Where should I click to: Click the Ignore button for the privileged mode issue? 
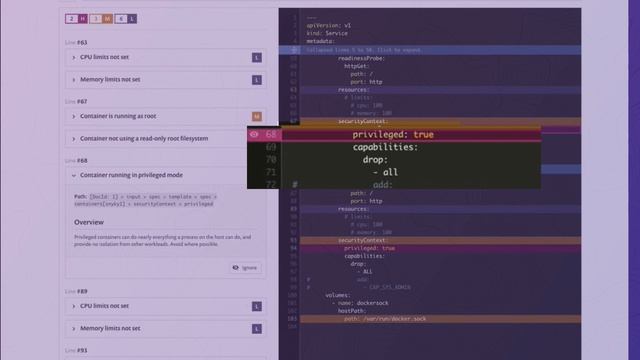245,268
